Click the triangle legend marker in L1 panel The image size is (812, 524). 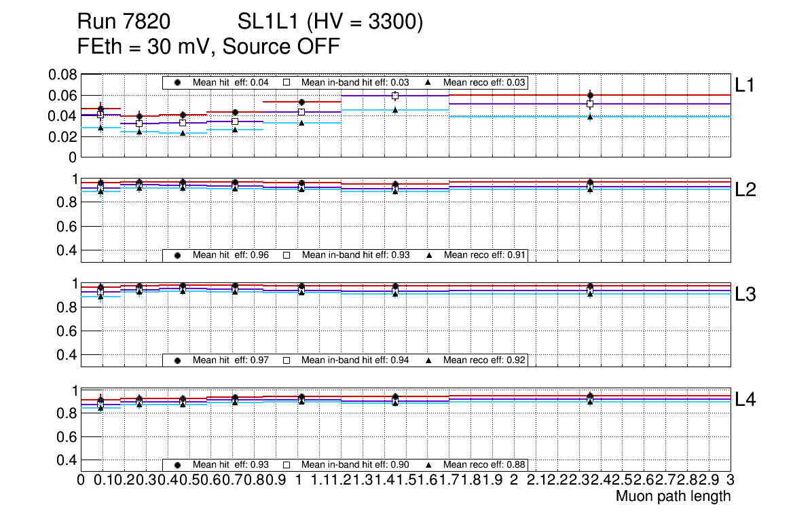click(429, 82)
